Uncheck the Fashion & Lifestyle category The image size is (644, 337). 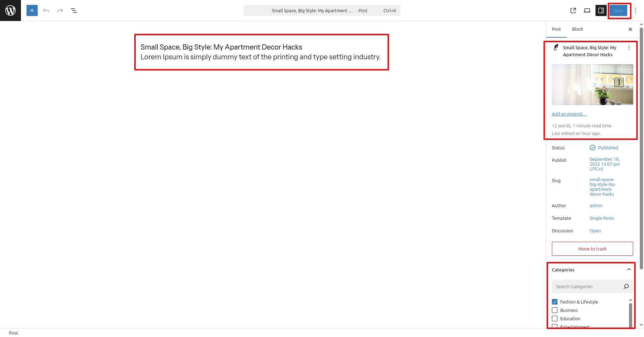pyautogui.click(x=555, y=302)
